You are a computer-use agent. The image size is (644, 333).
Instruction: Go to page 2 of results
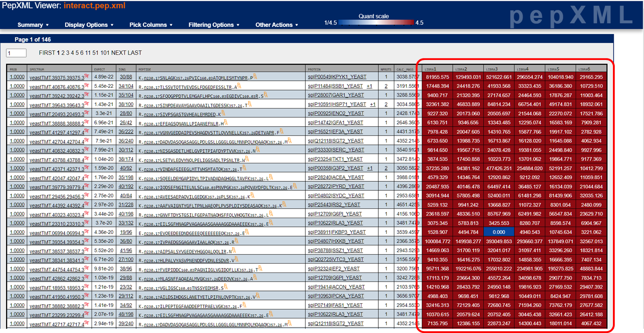click(x=63, y=53)
